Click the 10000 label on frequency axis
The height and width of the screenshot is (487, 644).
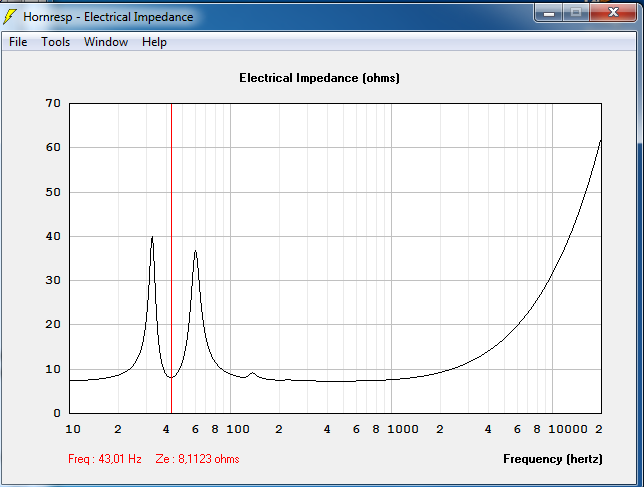[x=568, y=429]
